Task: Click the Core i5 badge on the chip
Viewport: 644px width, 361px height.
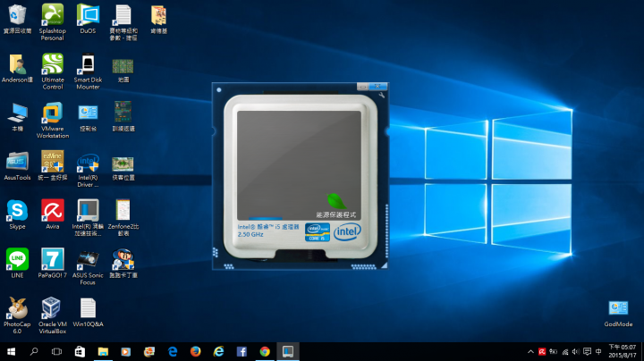Action: (x=317, y=232)
